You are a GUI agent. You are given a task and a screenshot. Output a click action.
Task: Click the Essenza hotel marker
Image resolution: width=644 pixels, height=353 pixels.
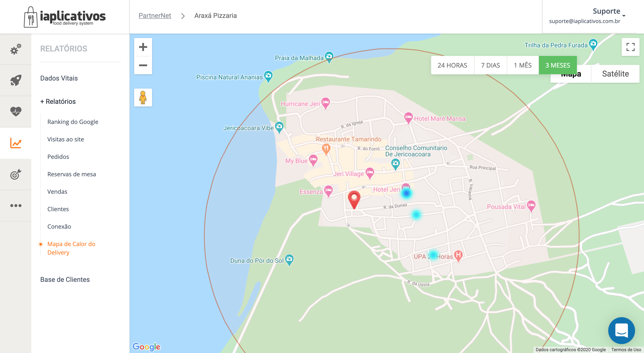tap(328, 191)
